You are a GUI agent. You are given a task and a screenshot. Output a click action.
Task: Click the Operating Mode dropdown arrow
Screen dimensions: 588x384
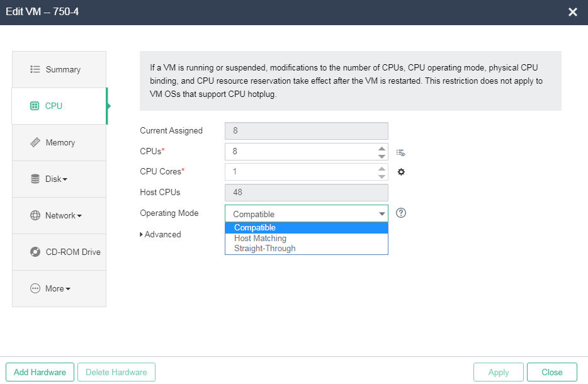tap(382, 214)
